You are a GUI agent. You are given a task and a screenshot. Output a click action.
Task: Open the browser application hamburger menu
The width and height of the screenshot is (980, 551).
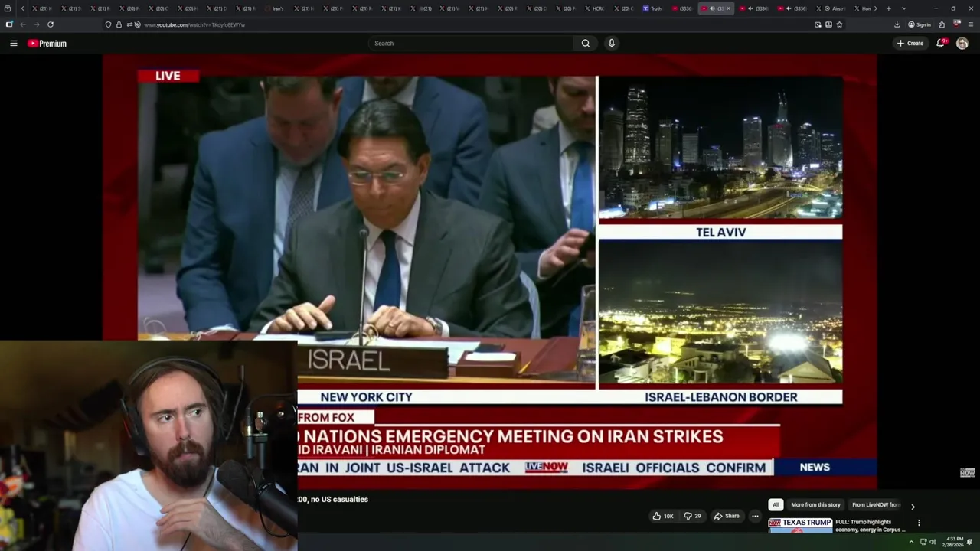(x=971, y=24)
